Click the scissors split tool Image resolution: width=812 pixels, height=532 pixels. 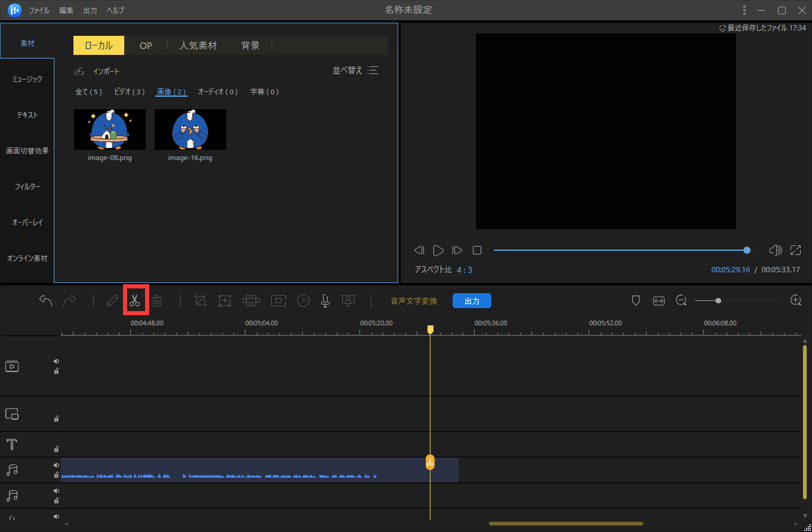134,301
